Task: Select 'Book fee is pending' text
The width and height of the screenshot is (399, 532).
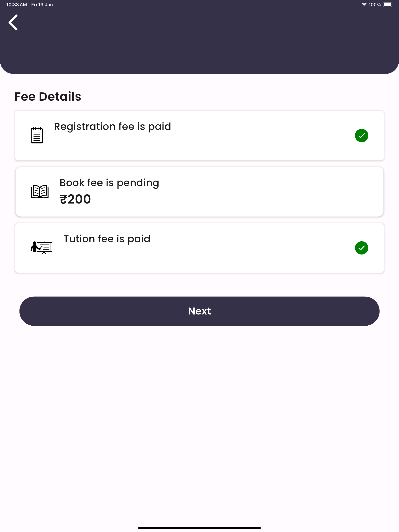Action: pyautogui.click(x=109, y=183)
